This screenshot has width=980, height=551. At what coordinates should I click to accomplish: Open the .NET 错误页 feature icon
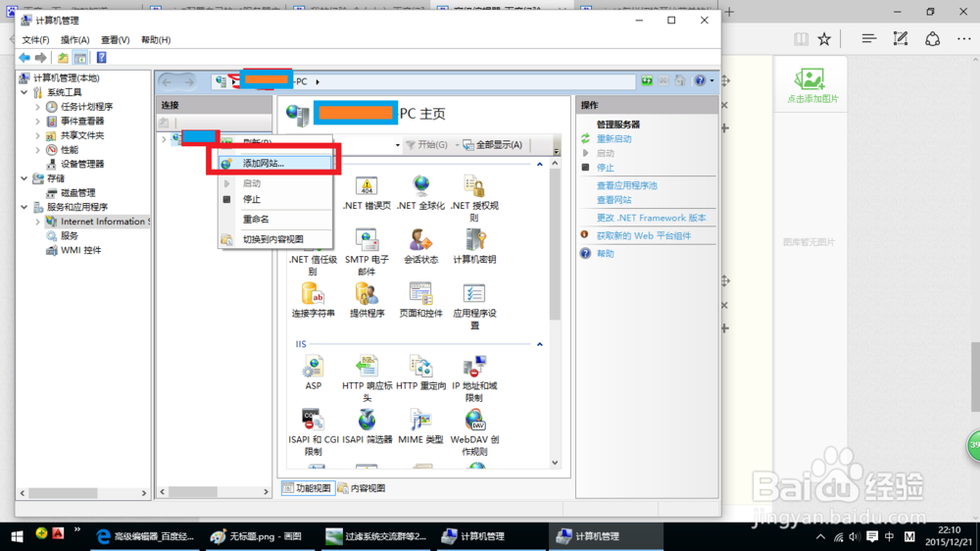367,192
